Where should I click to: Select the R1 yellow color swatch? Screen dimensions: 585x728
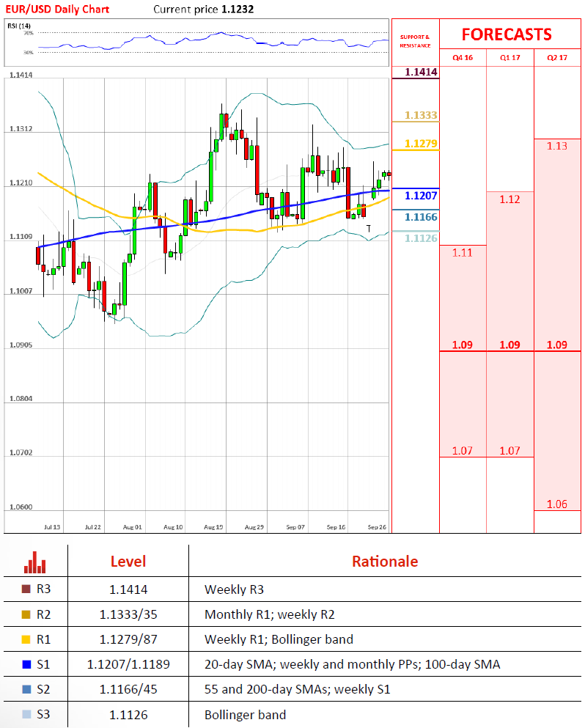26,639
